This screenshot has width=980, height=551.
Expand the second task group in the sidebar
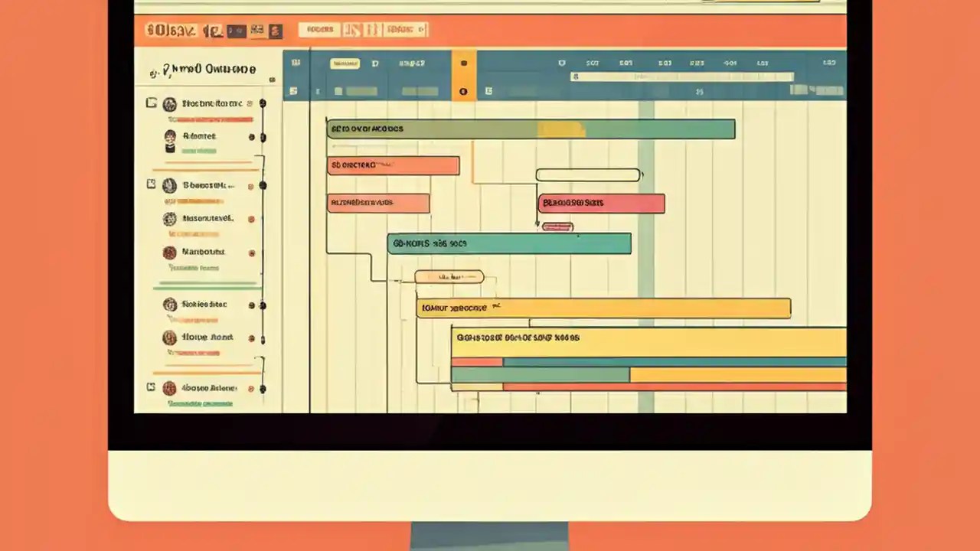coord(151,184)
